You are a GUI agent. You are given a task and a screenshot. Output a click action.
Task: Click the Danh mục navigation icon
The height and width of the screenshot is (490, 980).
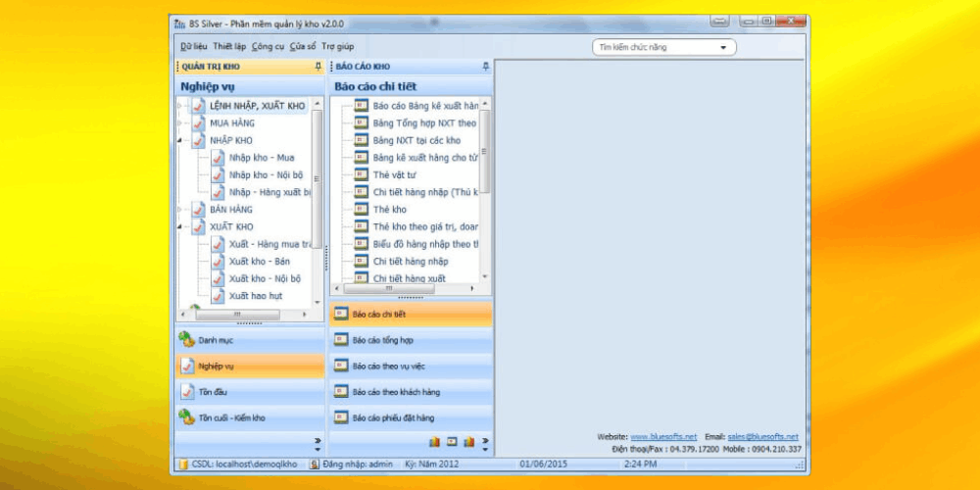coord(186,340)
